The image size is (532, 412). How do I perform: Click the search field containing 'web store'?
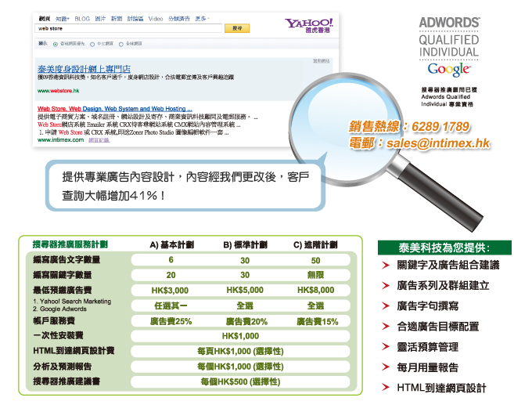coord(127,27)
